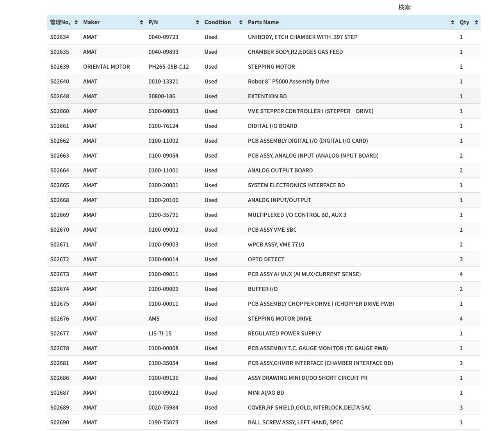
Task: Click part number 0190-75073
Action: (x=163, y=422)
